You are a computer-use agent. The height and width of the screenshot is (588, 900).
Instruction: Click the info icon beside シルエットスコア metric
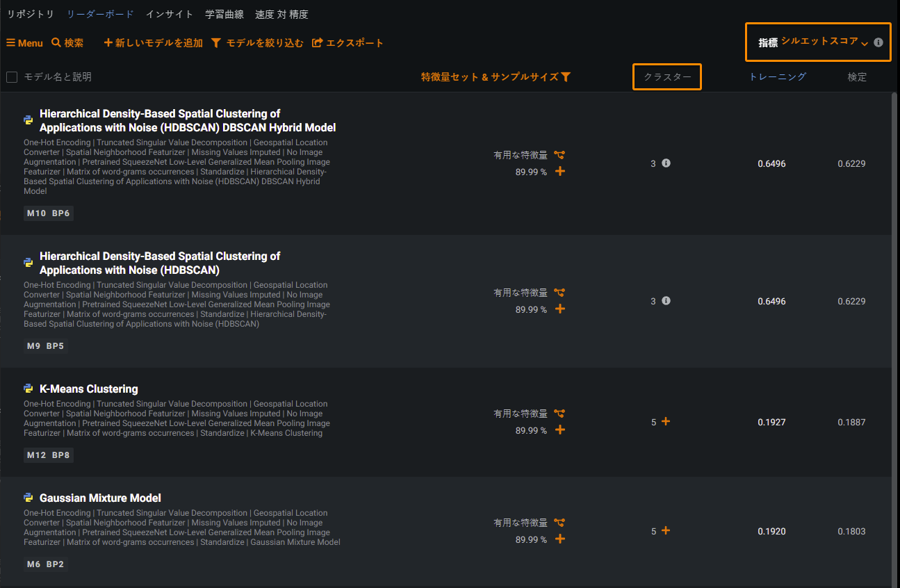(878, 42)
